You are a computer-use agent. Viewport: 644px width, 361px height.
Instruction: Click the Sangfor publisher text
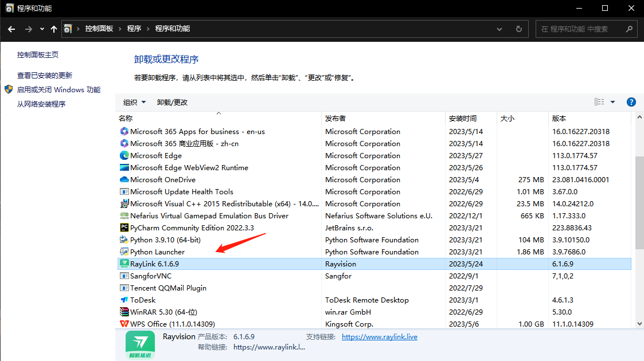(338, 276)
